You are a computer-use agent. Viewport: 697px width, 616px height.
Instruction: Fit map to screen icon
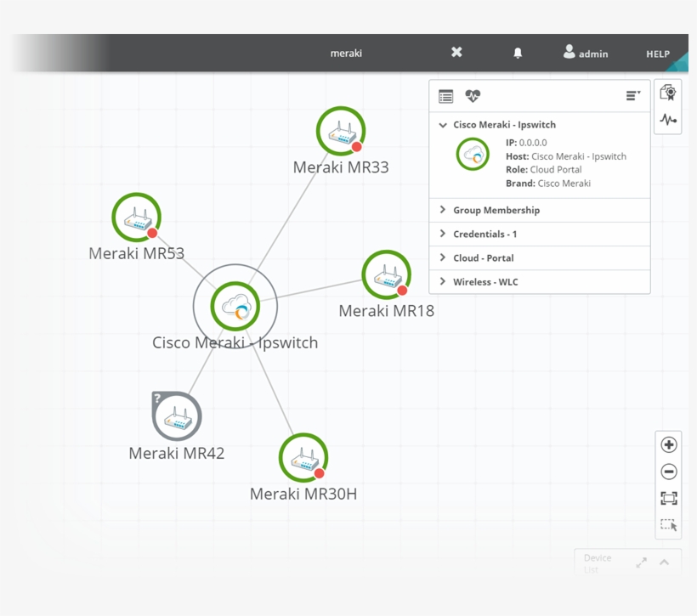click(669, 499)
